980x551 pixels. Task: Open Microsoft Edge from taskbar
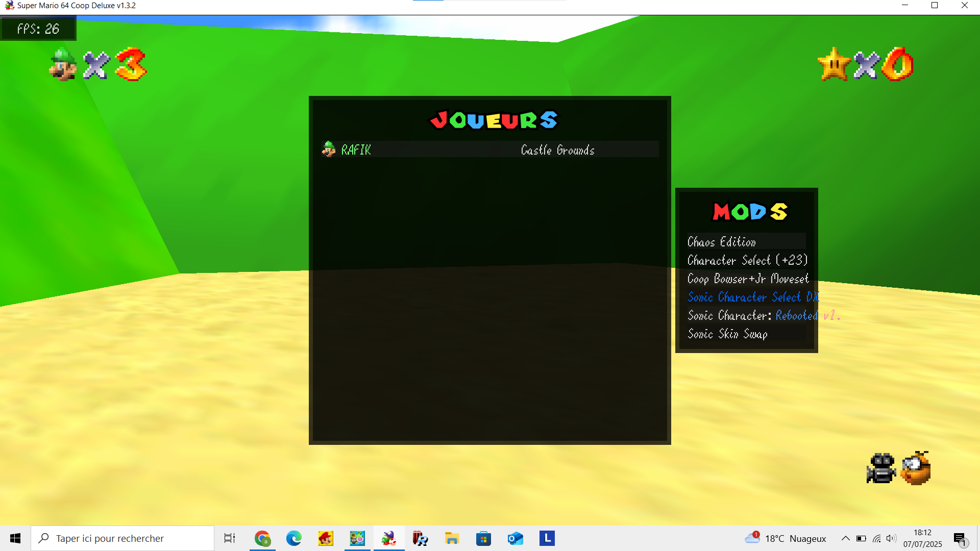294,538
